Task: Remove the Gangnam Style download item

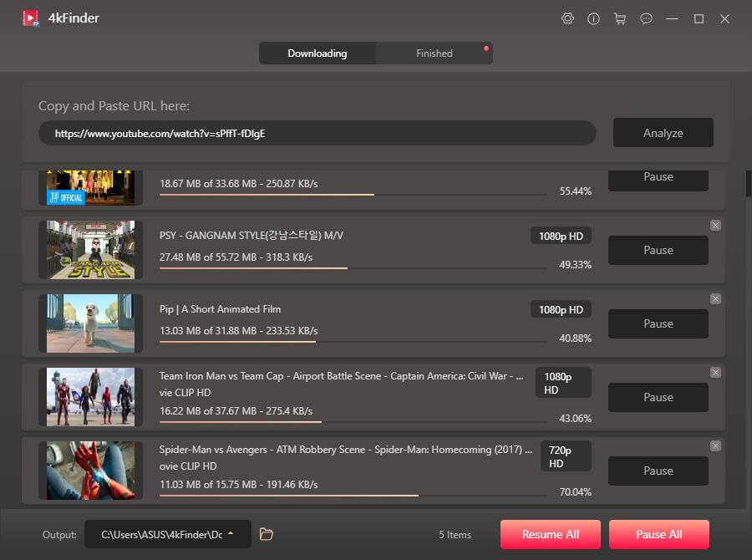Action: tap(715, 226)
